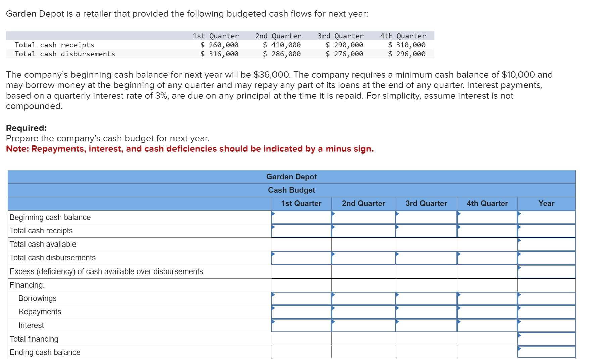Select budget Total cash disbursements 4th Quarter cell

click(x=487, y=258)
